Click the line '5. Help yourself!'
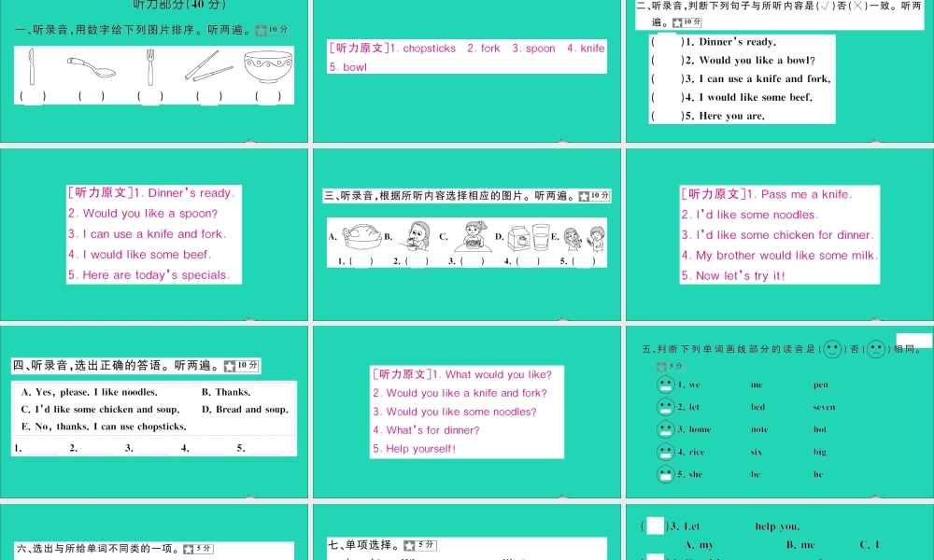934x560 pixels. tap(414, 449)
